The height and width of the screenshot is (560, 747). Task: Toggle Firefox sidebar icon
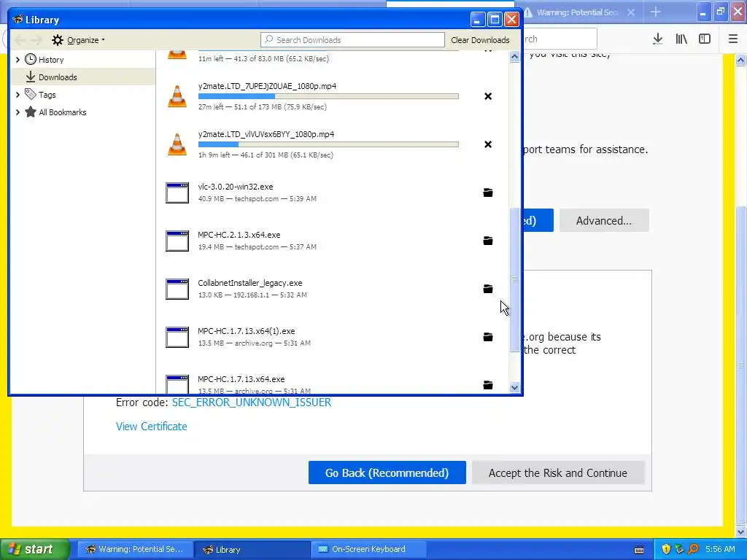(x=705, y=39)
